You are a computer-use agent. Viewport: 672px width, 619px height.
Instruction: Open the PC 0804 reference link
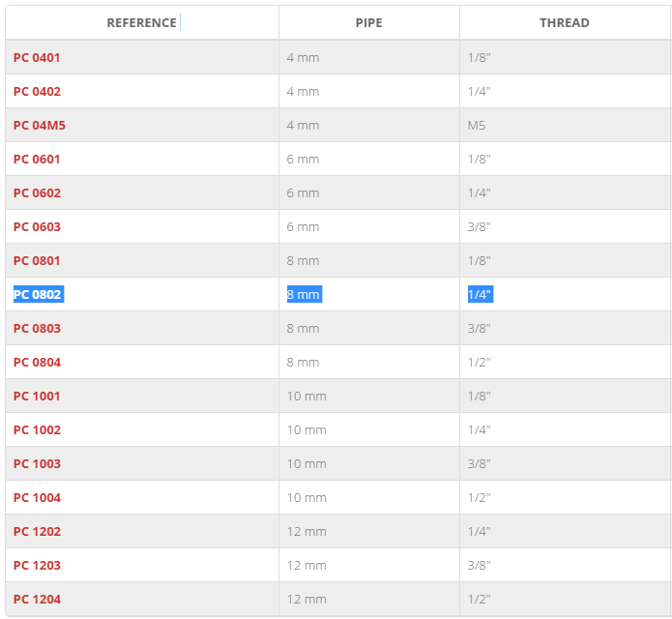click(38, 363)
